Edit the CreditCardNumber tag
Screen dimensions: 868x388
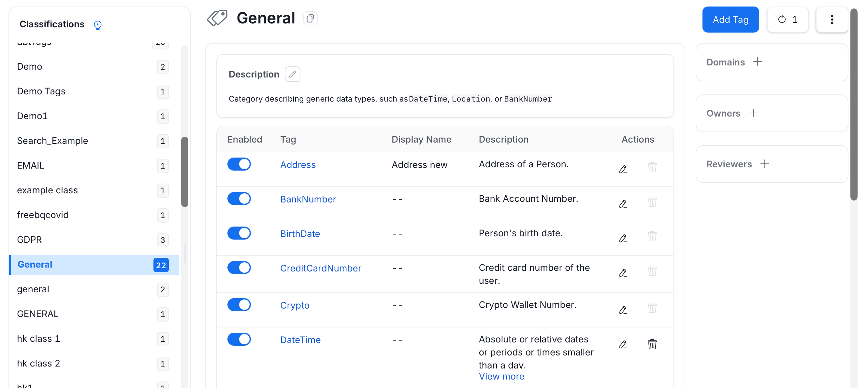(623, 272)
